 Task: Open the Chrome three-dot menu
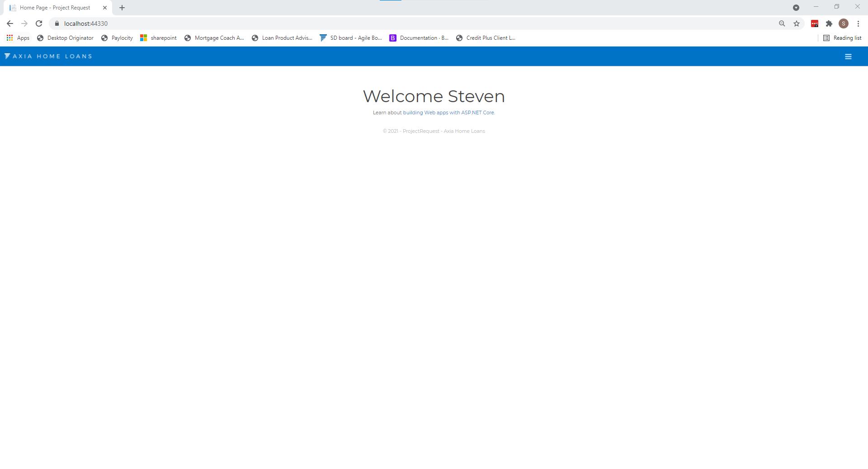[858, 23]
